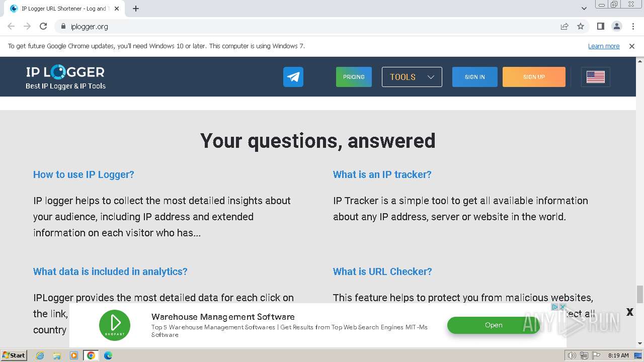Go back using the browser back arrow
Viewport: 644px width, 362px height.
click(x=11, y=26)
